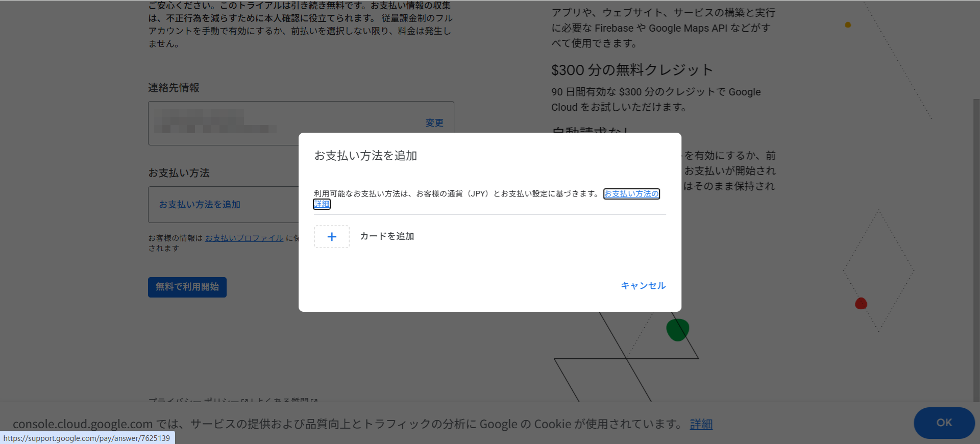This screenshot has width=980, height=444.
Task: Click the red dot on the diamond outline
Action: click(861, 304)
